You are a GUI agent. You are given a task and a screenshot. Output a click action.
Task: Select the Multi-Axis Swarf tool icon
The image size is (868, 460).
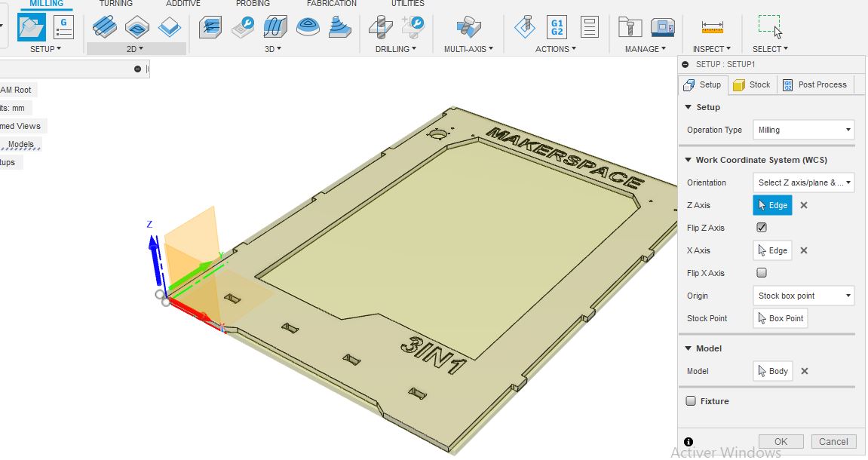(x=468, y=26)
